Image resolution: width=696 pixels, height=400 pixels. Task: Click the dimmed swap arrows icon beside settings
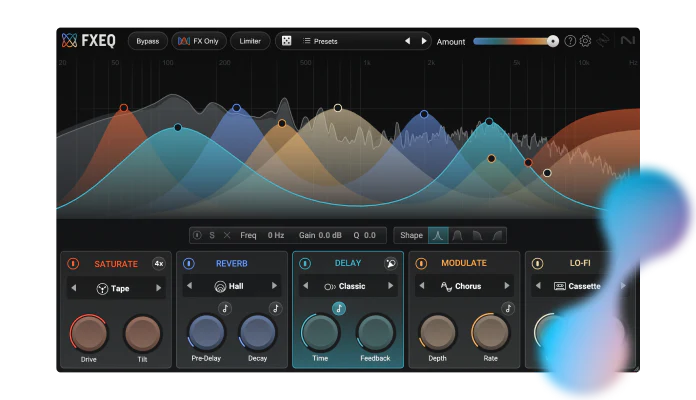click(603, 41)
